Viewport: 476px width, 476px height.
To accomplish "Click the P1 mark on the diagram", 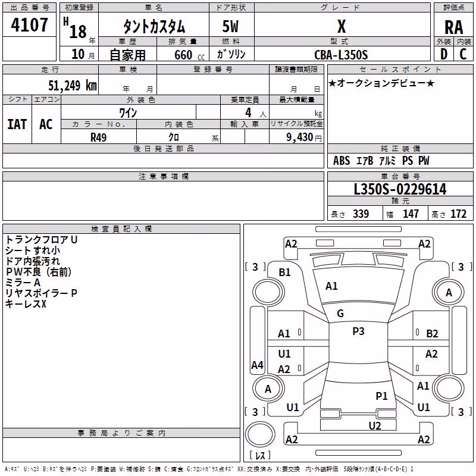I will pos(381,396).
